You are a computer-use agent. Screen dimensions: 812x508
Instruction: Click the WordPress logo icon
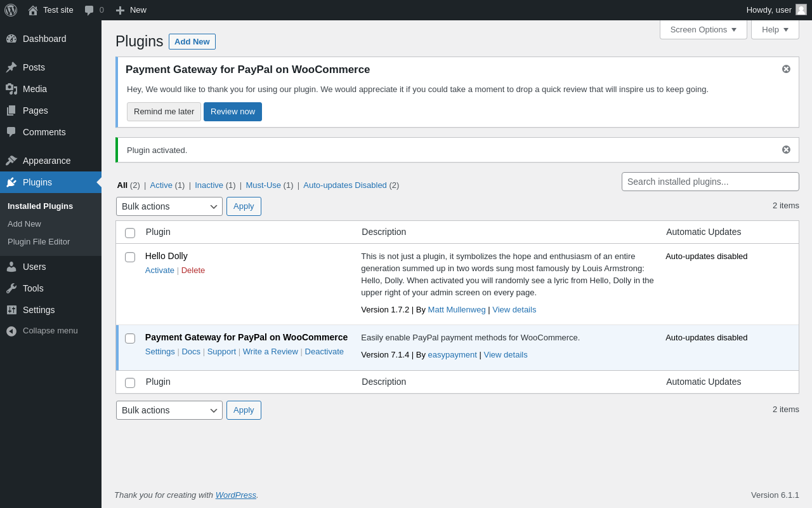tap(11, 10)
